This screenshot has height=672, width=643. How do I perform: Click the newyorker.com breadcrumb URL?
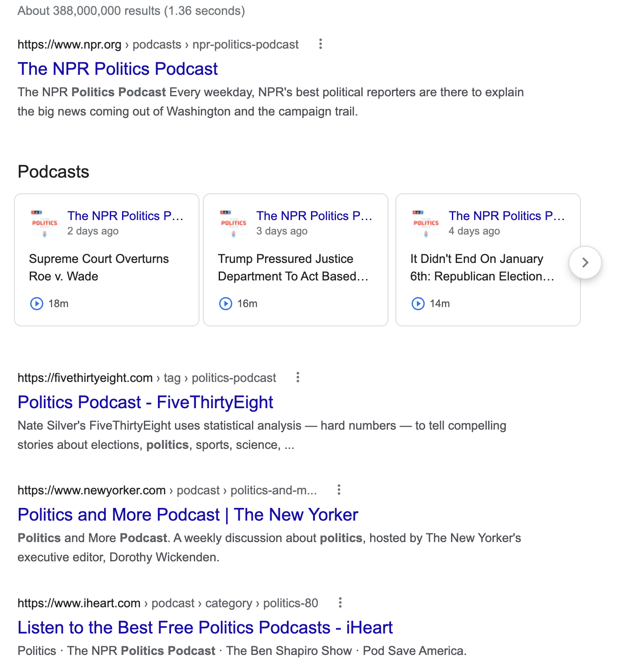(x=168, y=490)
